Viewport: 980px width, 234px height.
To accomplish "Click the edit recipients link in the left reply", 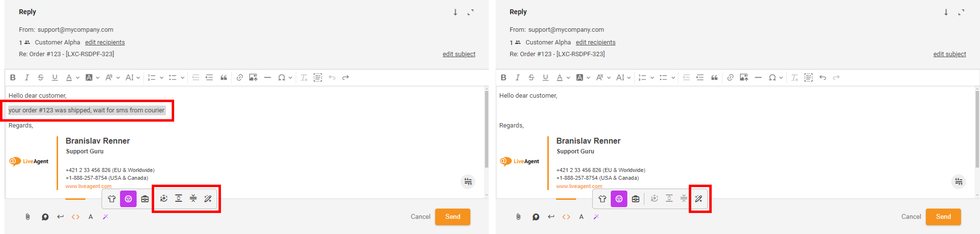I will tap(105, 43).
